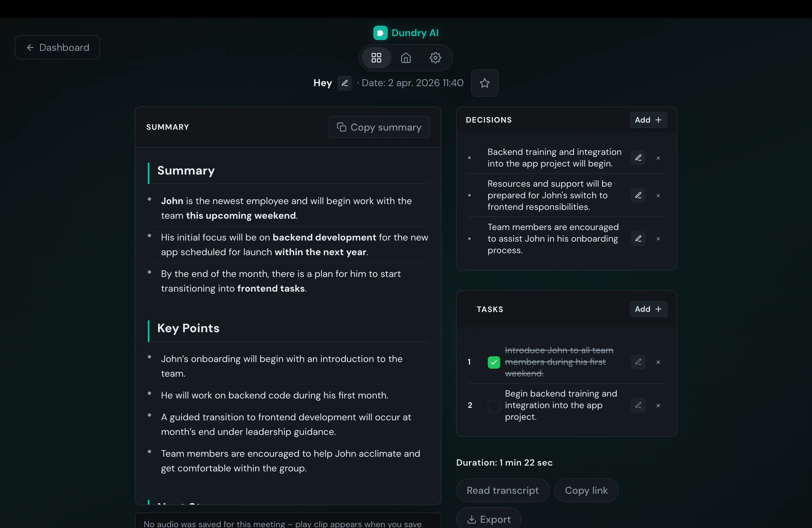Viewport: 812px width, 528px height.
Task: Add a new decision
Action: click(x=648, y=120)
